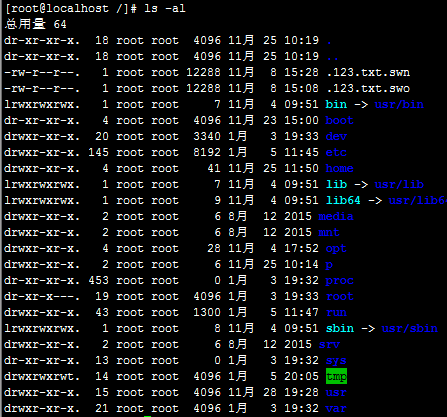Click link count 145 on etc row
The image size is (447, 417).
point(99,152)
